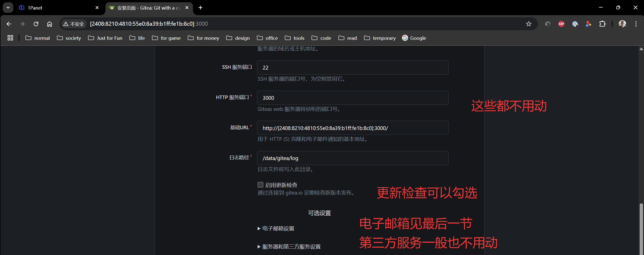Click the SSH 服务端口 input field
The width and height of the screenshot is (644, 255).
(352, 68)
